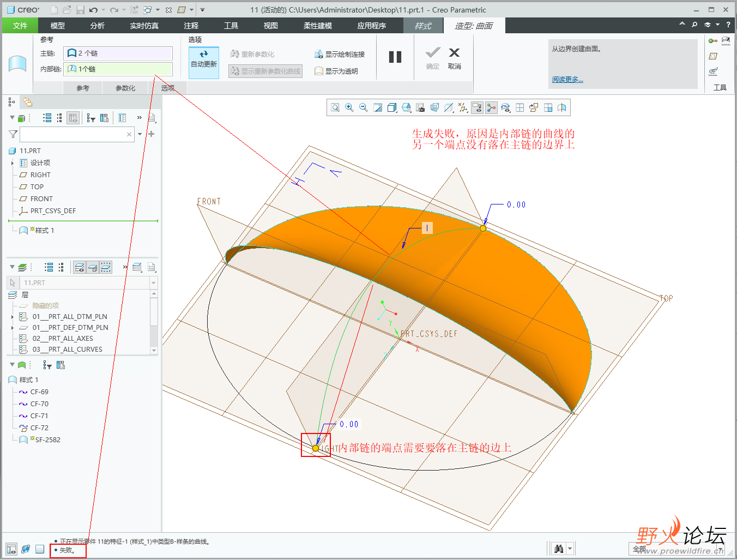Click the plus icon beside tree search
This screenshot has width=737, height=560.
pyautogui.click(x=152, y=134)
